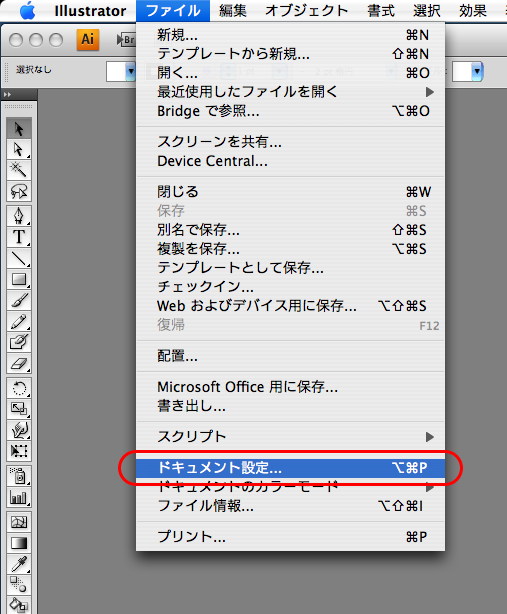Open the Apple menu
The image size is (507, 614).
pyautogui.click(x=27, y=11)
